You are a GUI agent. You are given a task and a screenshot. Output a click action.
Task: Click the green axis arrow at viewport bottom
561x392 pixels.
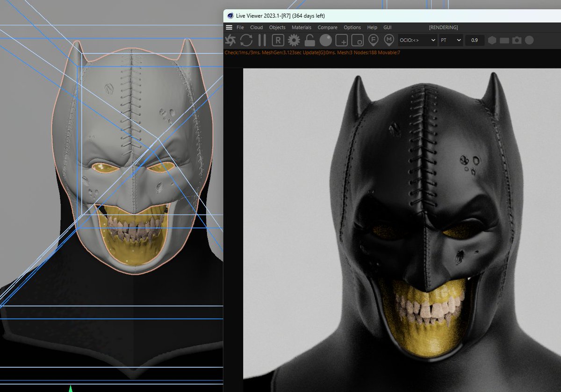coord(71,388)
